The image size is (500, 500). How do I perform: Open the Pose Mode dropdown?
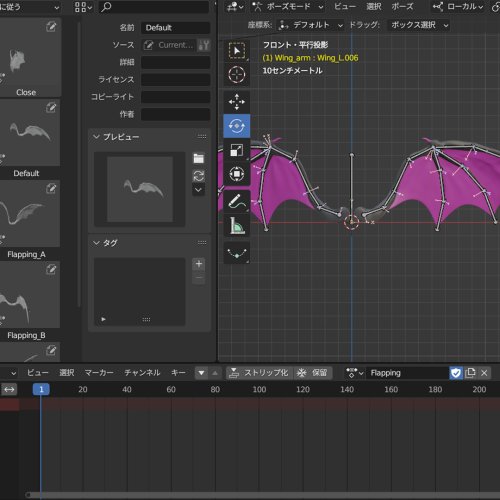(288, 7)
